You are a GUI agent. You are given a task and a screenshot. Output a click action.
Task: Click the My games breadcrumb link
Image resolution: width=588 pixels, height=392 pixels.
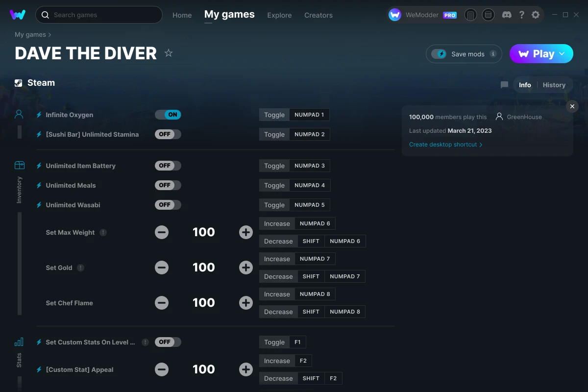pos(30,35)
